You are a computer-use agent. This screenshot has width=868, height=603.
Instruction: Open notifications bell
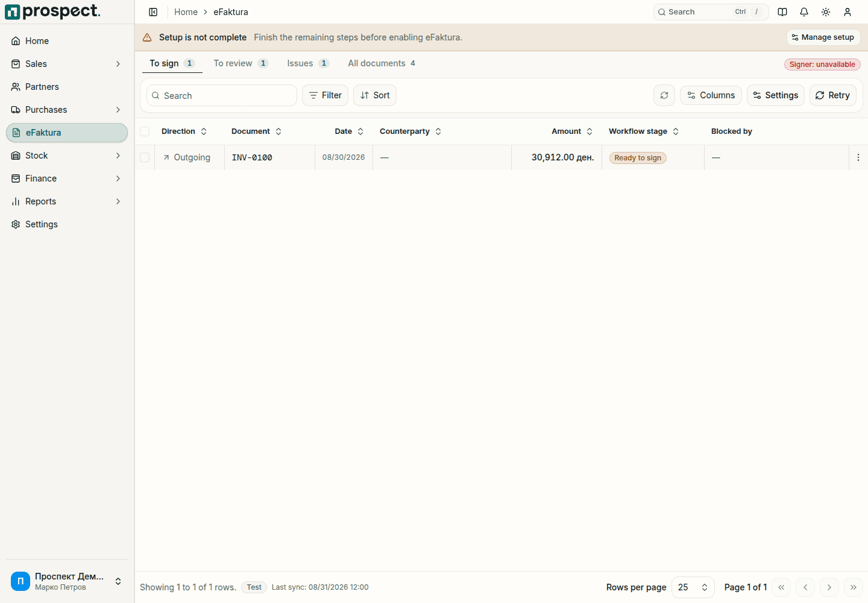tap(804, 12)
